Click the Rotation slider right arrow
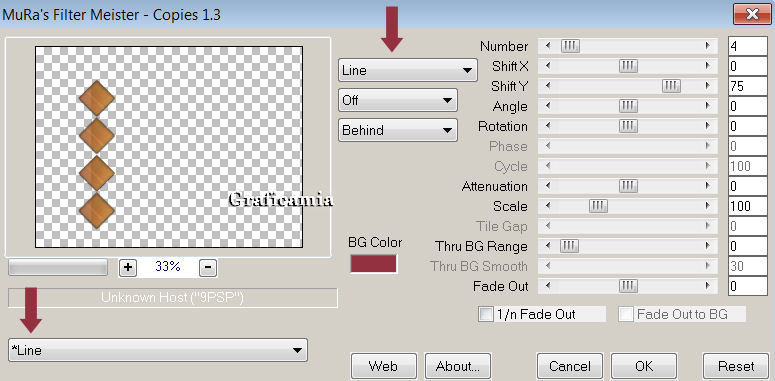The width and height of the screenshot is (775, 381). click(708, 126)
